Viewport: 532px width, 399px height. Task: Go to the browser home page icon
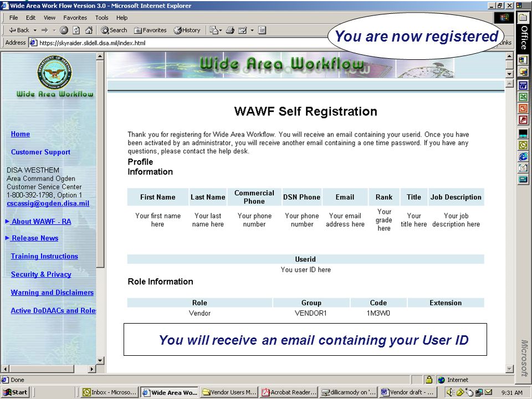89,30
